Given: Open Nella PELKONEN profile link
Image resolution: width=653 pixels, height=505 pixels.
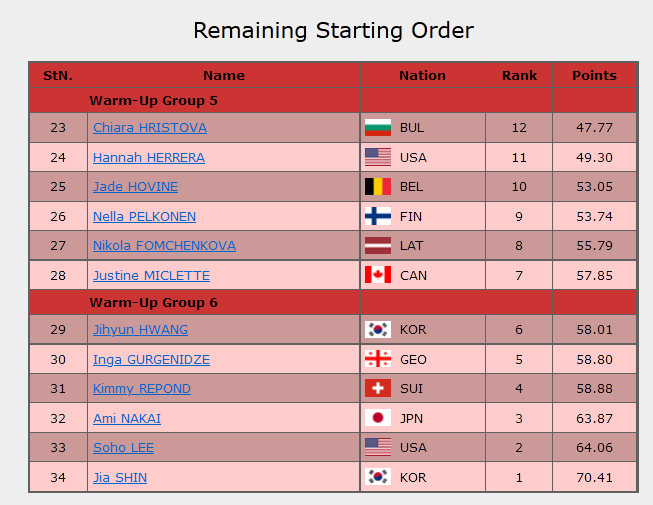Looking at the screenshot, I should tap(144, 217).
